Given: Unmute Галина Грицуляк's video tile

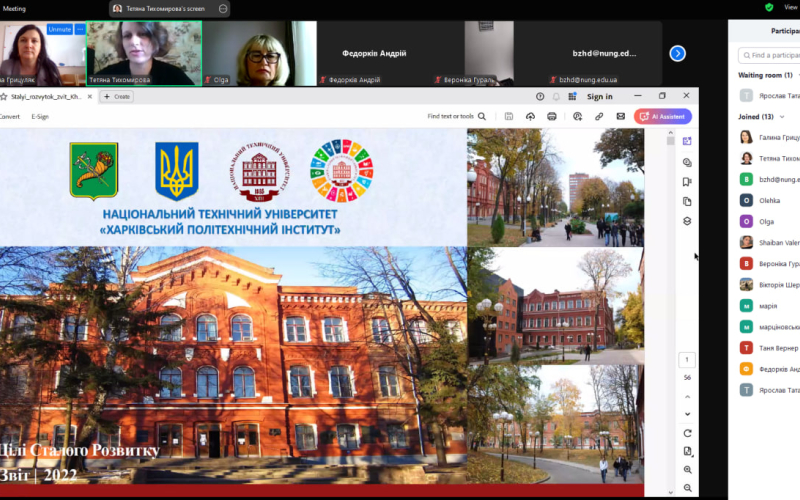Looking at the screenshot, I should click(x=60, y=30).
